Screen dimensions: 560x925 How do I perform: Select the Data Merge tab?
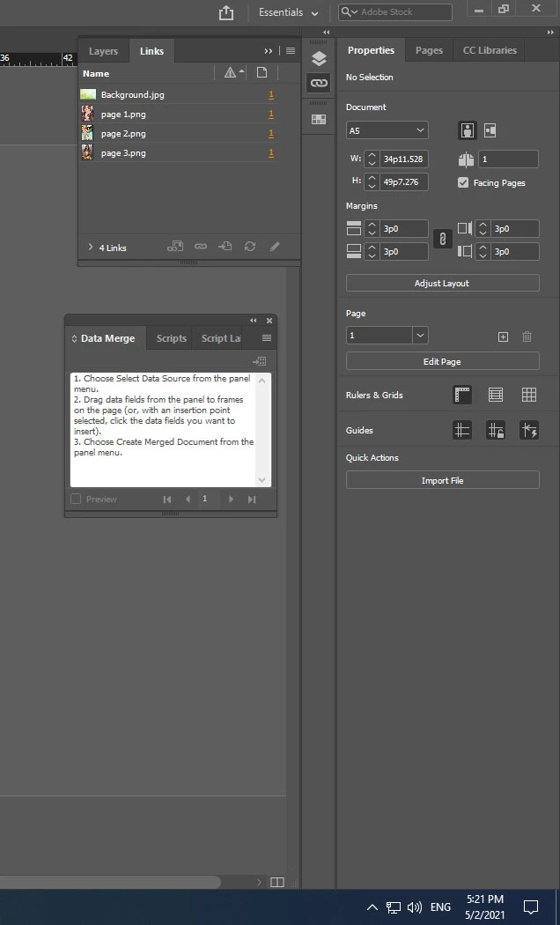click(107, 338)
